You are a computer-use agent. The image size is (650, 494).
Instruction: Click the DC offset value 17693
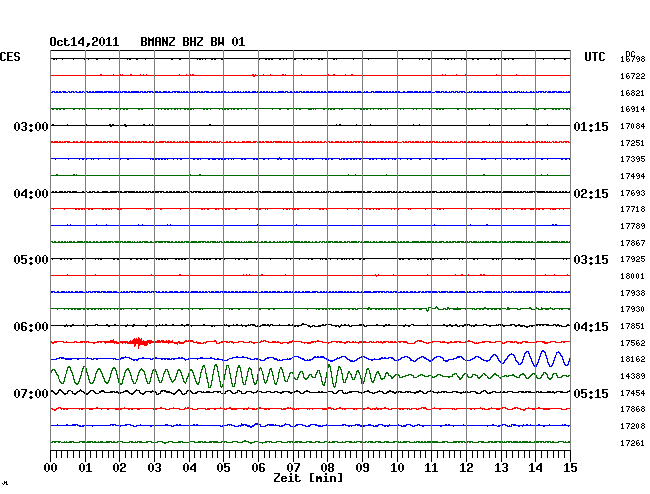point(633,193)
